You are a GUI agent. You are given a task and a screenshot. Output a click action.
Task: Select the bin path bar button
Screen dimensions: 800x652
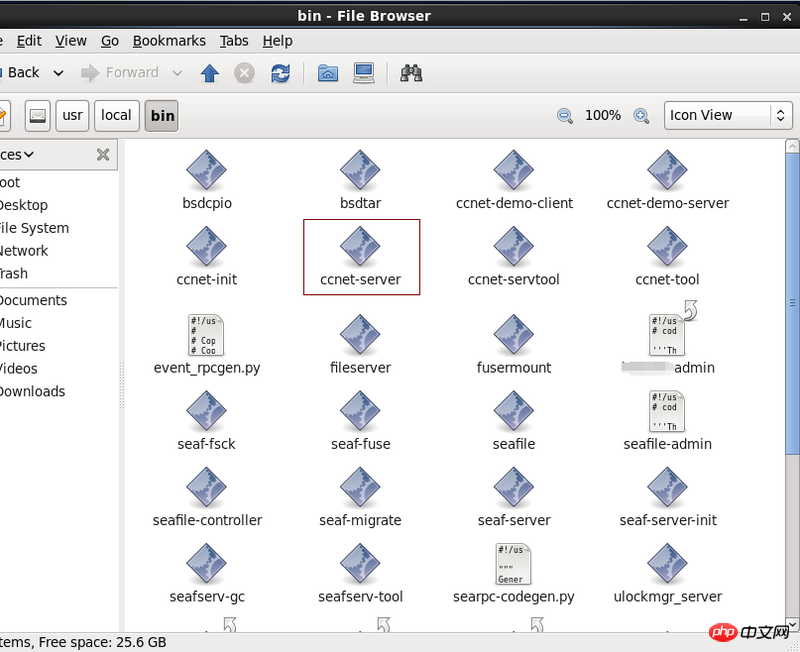point(162,116)
